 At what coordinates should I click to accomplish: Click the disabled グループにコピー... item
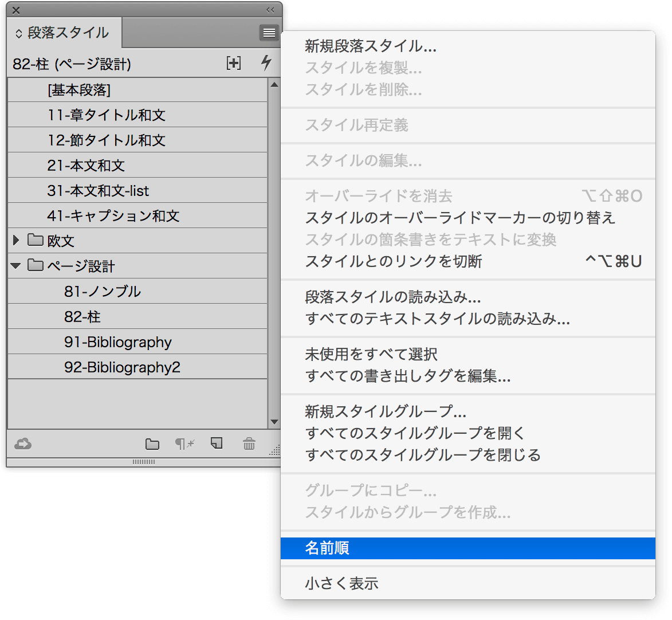coord(468,490)
